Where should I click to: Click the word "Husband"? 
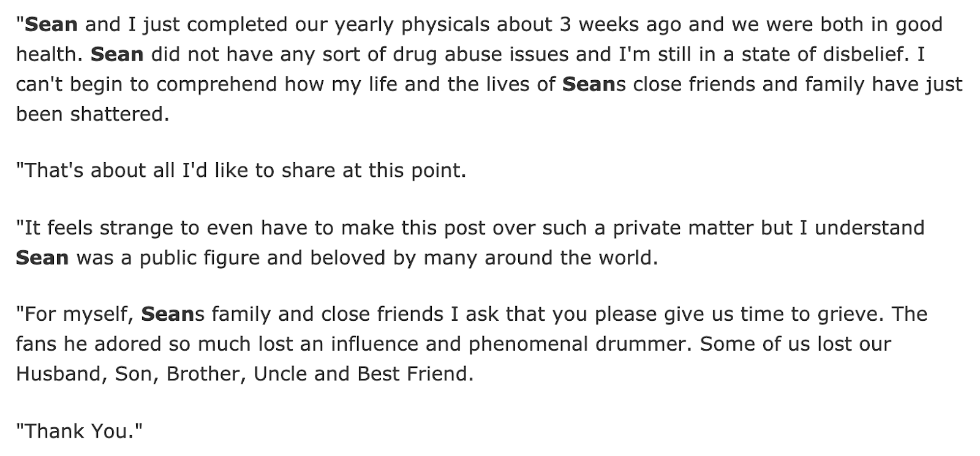(x=61, y=373)
